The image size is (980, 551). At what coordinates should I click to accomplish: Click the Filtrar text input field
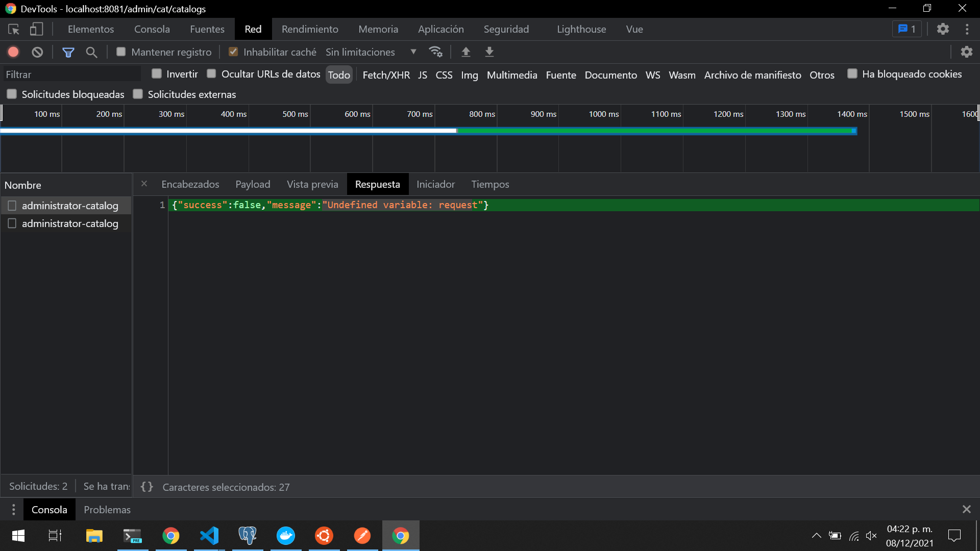pos(72,74)
